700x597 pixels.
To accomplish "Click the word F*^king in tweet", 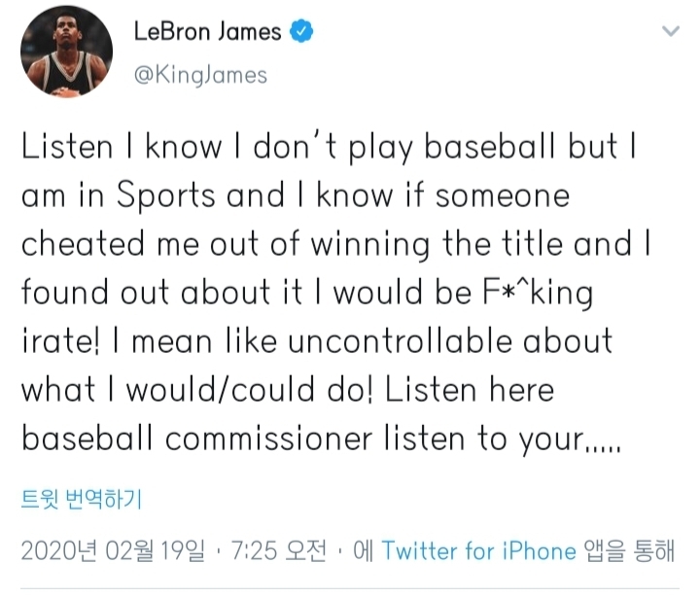I will 538,294.
